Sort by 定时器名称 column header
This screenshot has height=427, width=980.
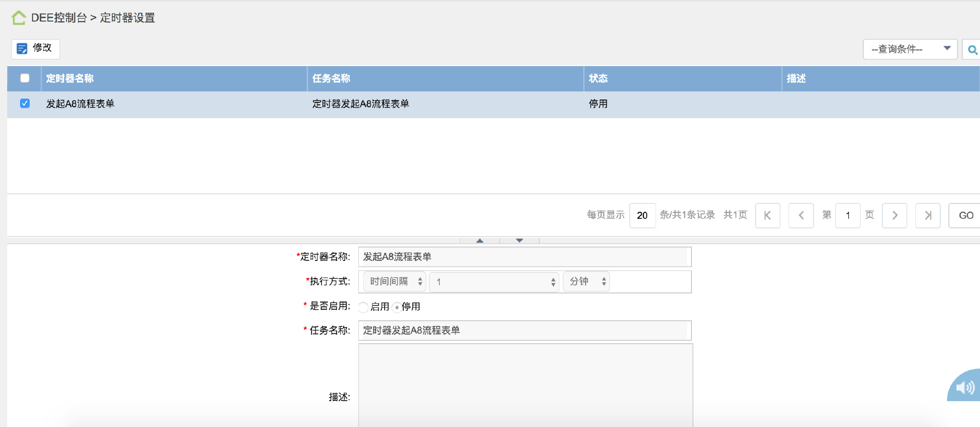(x=70, y=79)
